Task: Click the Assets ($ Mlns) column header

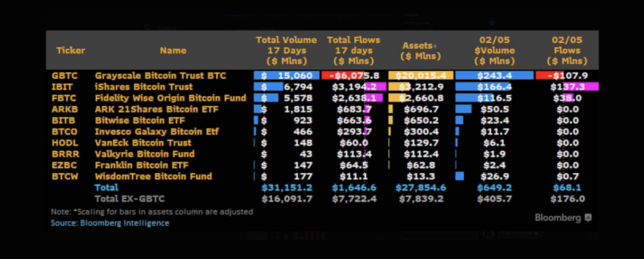Action: (x=420, y=50)
